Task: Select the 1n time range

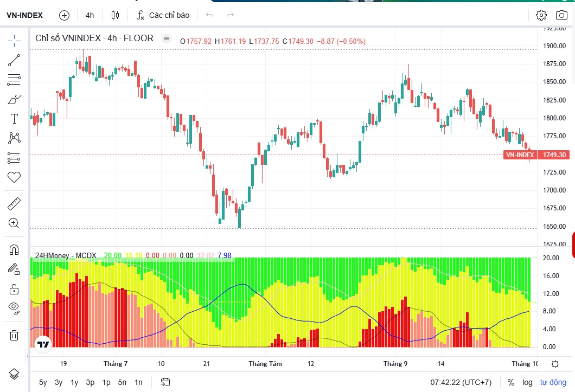Action: click(x=138, y=382)
